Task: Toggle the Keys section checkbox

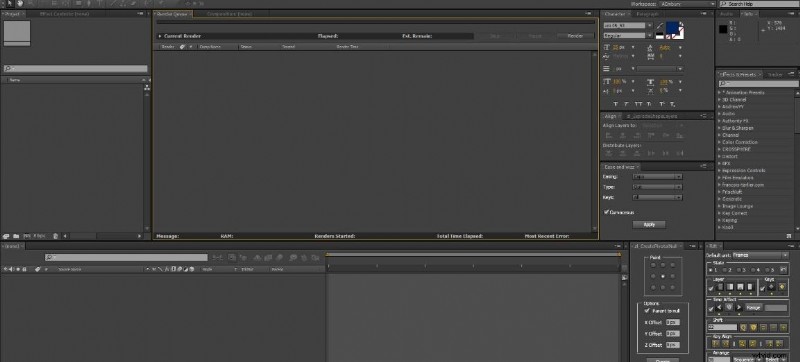Action: 762,289
